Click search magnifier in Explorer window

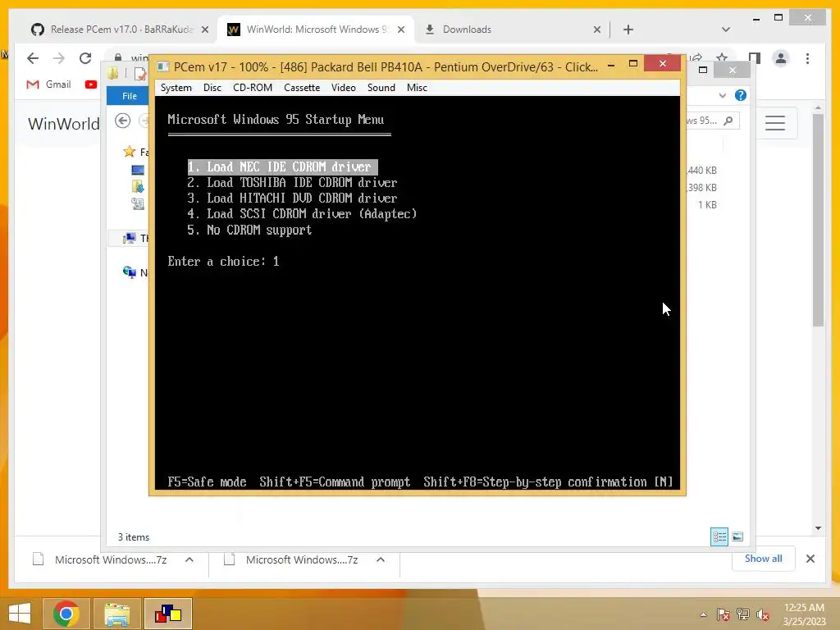click(728, 121)
